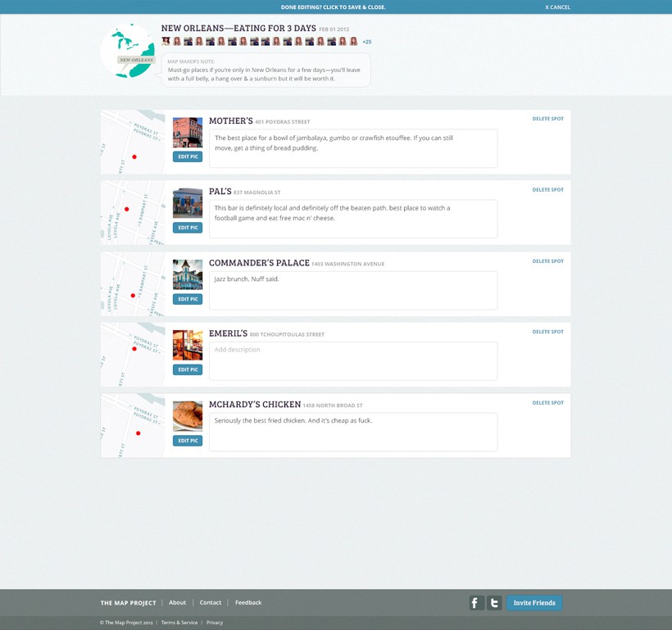
Task: Select Pal's photo thumbnail
Action: (188, 203)
